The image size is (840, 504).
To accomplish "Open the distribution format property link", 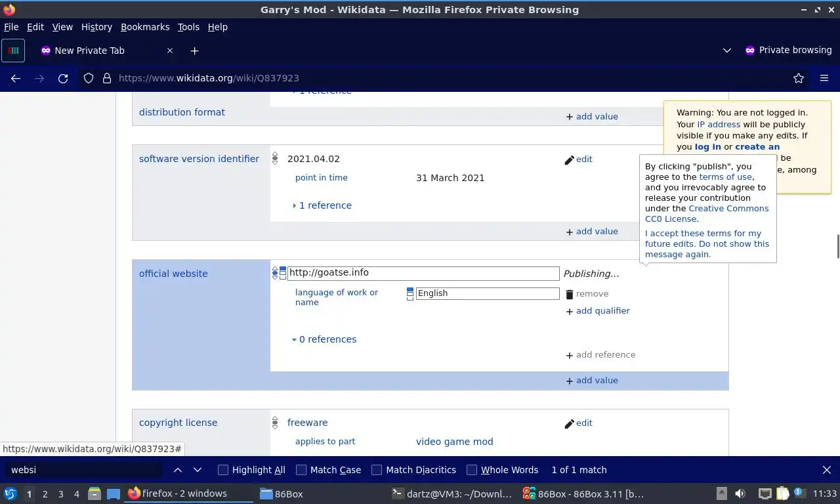I will point(182,112).
